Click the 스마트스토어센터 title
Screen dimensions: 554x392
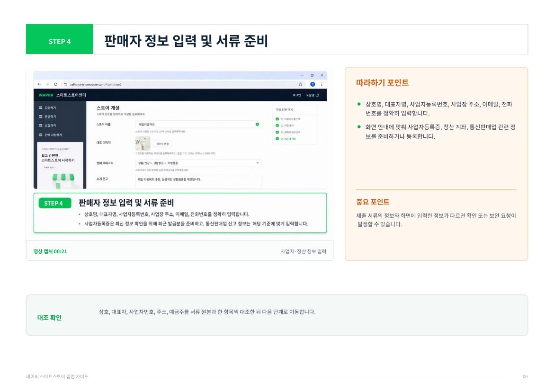click(71, 95)
